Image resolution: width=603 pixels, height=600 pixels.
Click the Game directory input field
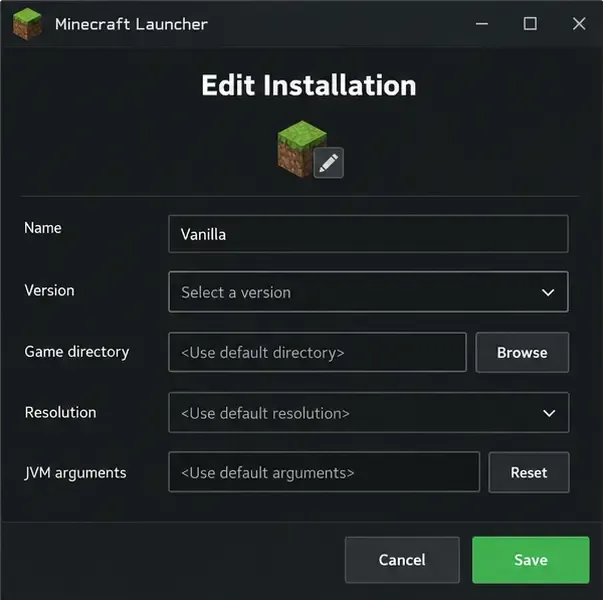coord(317,352)
